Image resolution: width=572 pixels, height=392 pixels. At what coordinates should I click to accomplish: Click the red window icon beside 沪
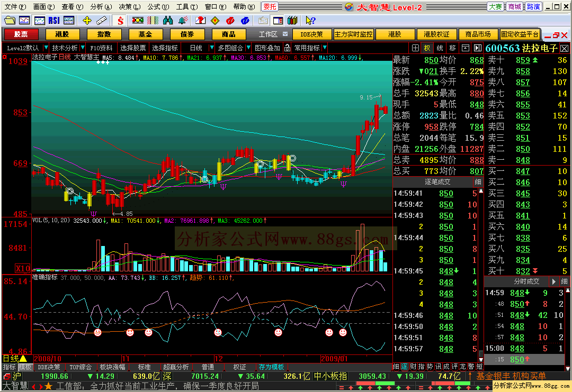[x=7, y=376]
